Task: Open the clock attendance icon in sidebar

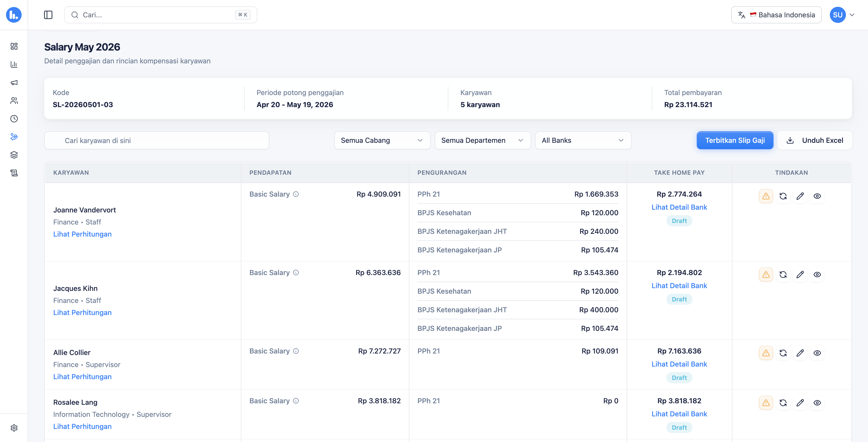Action: pyautogui.click(x=14, y=119)
